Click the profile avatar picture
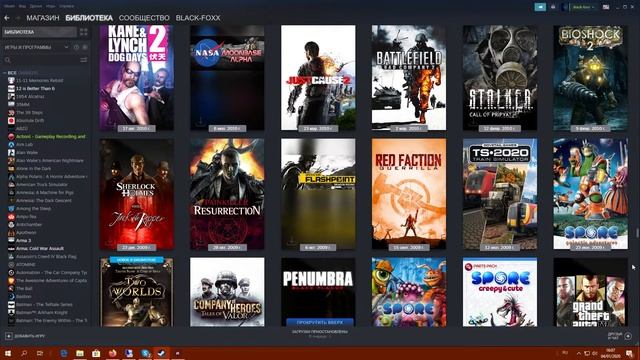 click(565, 7)
